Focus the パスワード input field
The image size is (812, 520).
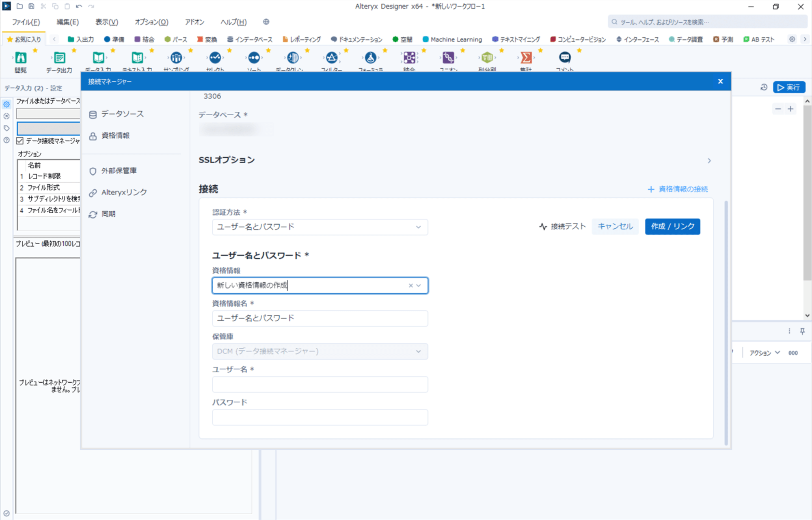click(320, 417)
